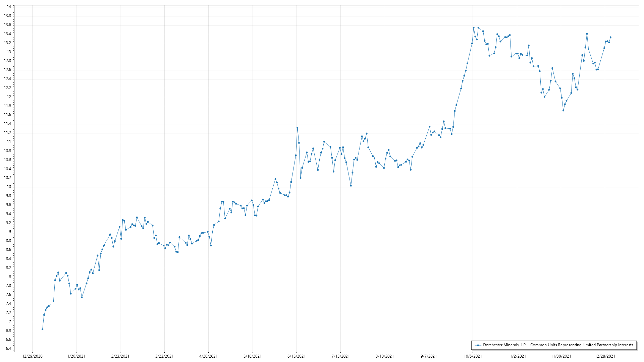Click the 14 label at y-axis top

click(x=9, y=7)
